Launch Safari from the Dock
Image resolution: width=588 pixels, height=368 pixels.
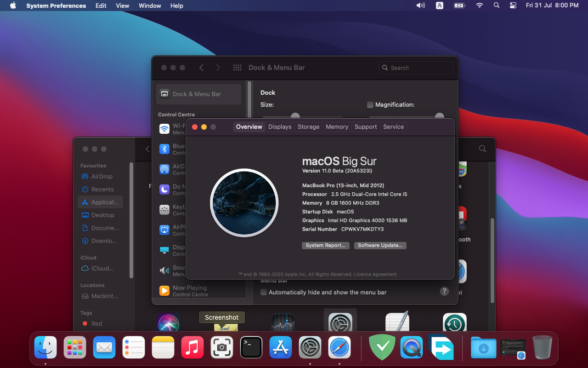339,347
